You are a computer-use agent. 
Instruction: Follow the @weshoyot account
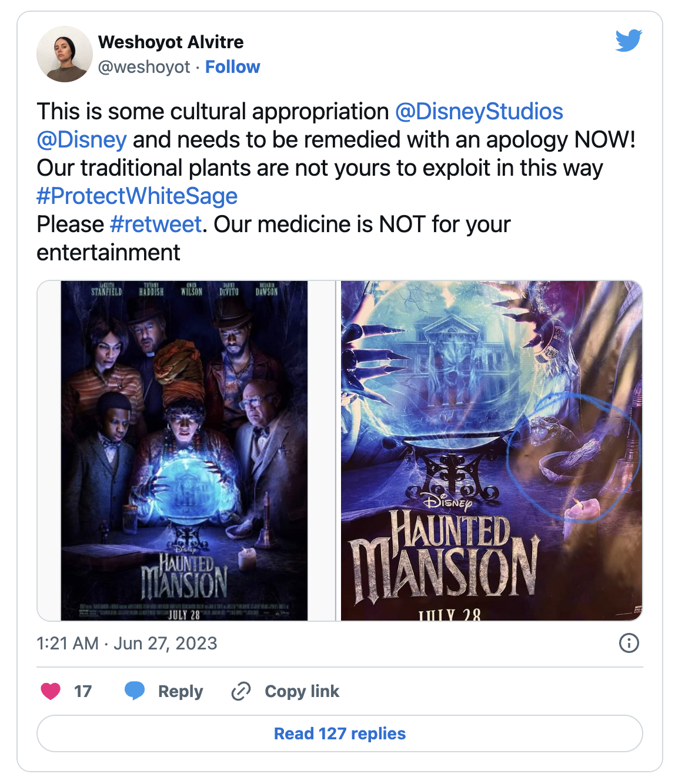click(x=232, y=67)
